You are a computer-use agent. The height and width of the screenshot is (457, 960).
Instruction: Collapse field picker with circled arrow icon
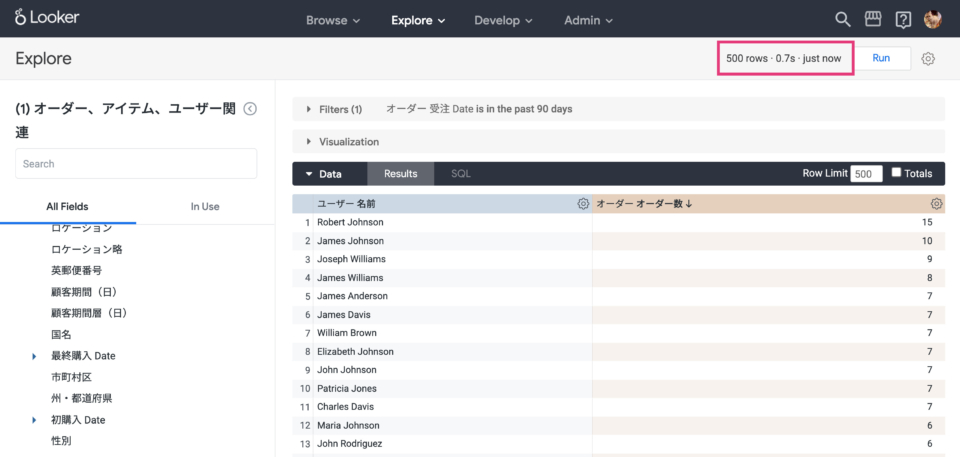[x=250, y=109]
